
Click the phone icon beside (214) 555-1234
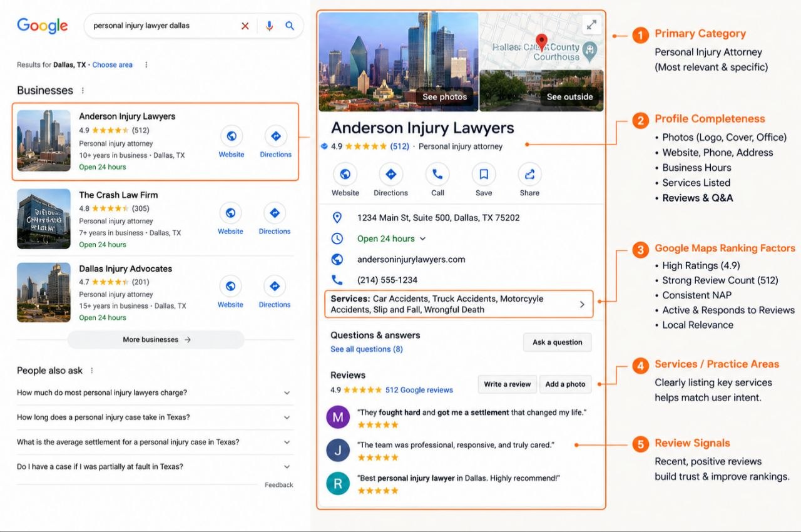tap(337, 280)
